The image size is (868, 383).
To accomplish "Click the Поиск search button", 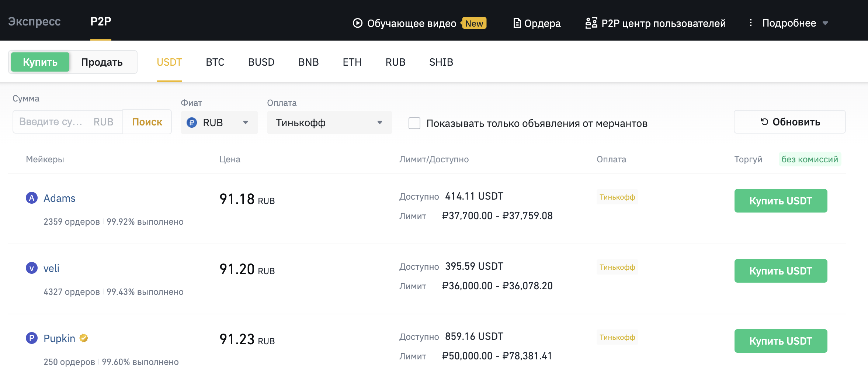I will (147, 122).
